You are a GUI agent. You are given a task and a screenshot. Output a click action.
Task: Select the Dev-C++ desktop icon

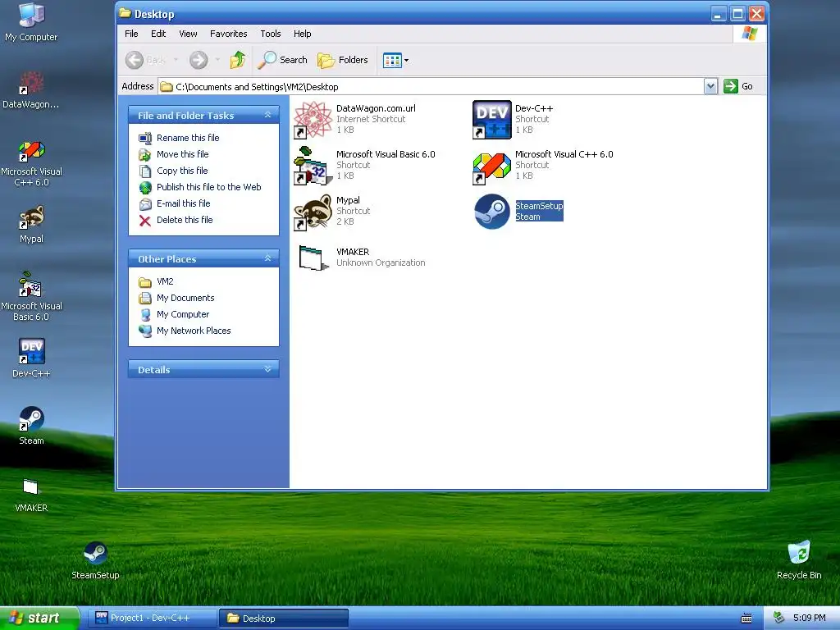click(31, 358)
